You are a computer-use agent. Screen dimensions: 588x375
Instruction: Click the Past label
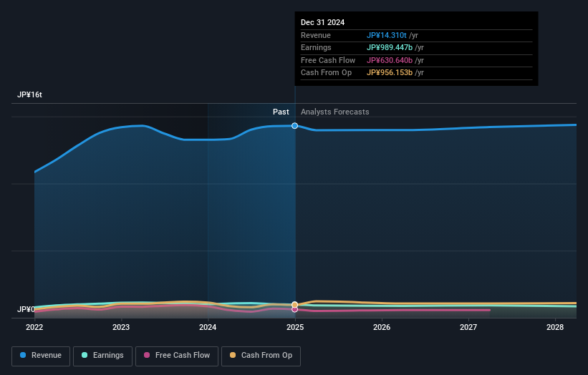281,112
